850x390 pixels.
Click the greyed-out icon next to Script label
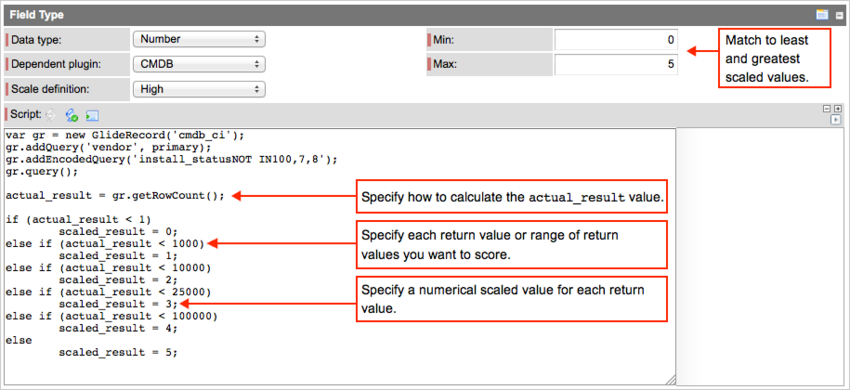(50, 115)
